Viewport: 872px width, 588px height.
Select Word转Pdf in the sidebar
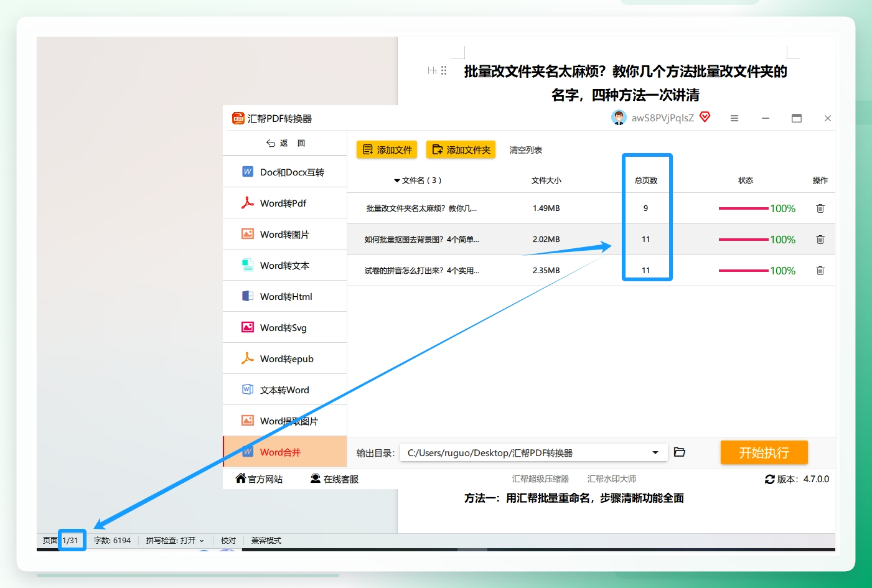point(284,203)
